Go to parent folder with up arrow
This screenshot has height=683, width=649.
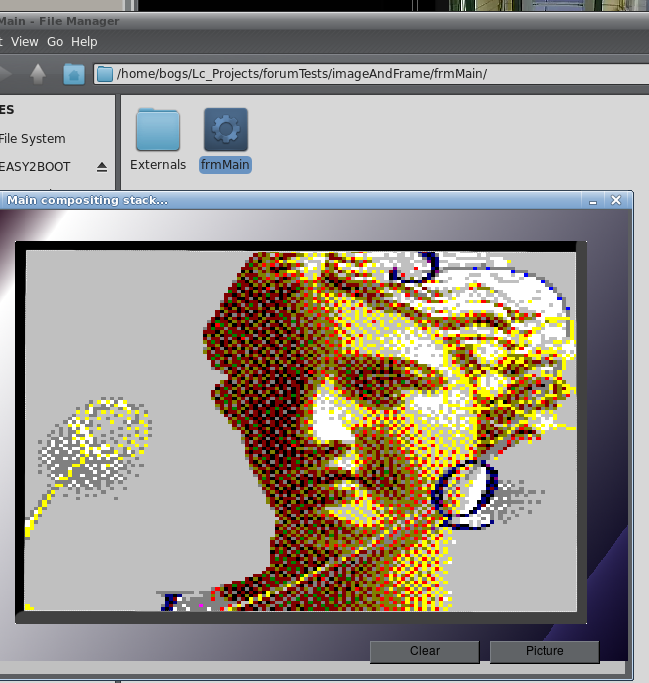coord(38,73)
